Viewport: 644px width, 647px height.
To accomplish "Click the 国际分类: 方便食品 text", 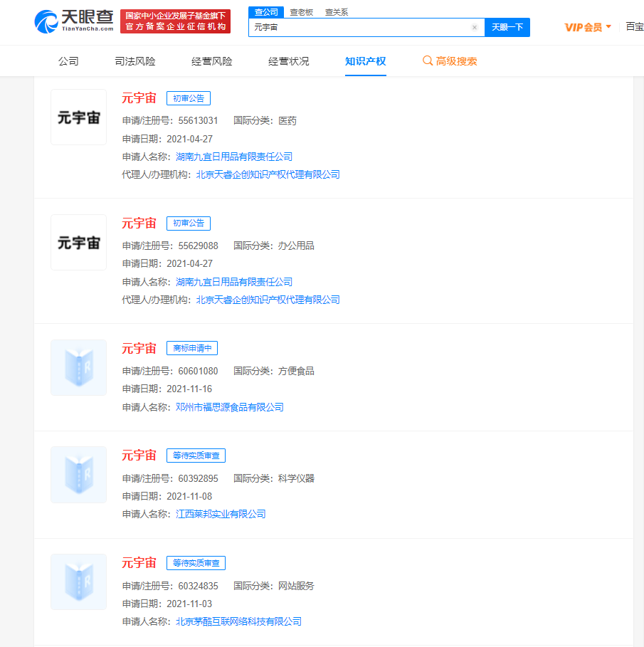I will coord(274,371).
